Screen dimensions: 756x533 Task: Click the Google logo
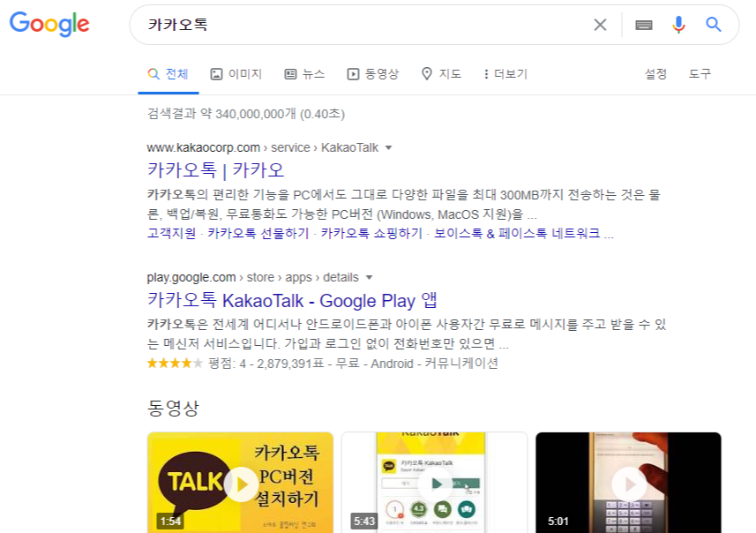tap(49, 24)
